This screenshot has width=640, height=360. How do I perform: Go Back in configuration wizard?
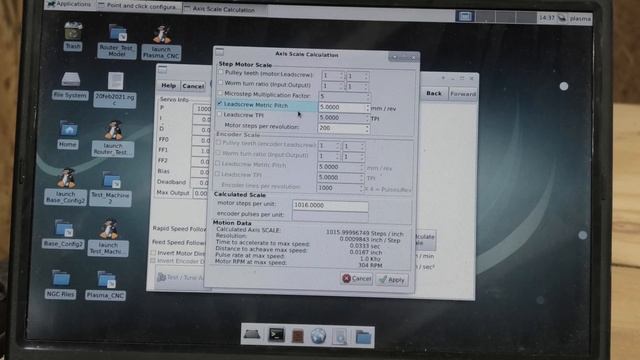click(434, 93)
